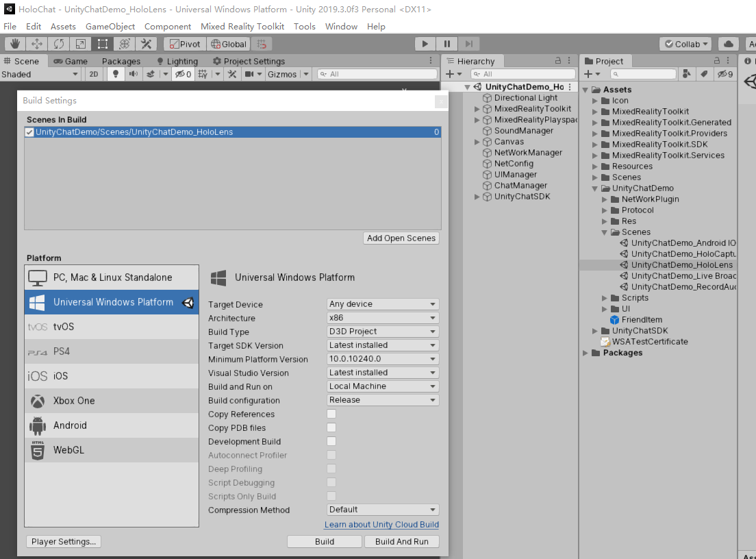Check the Copy PDB files option
This screenshot has width=756, height=559.
click(x=331, y=427)
